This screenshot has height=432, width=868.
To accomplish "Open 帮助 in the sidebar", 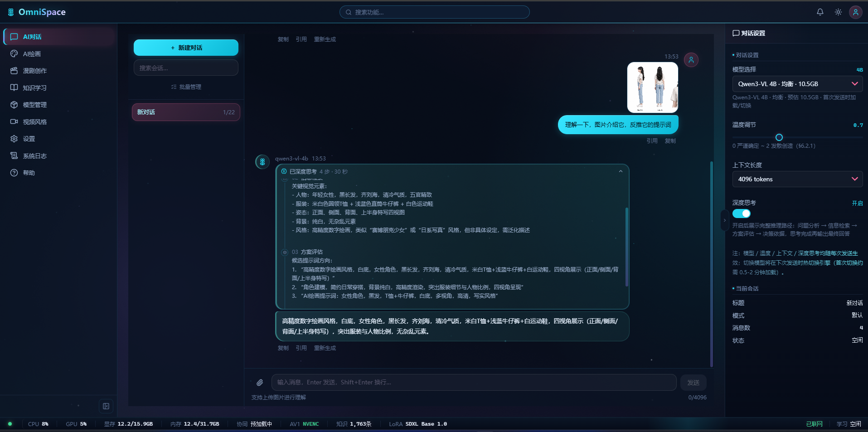I will coord(59,173).
